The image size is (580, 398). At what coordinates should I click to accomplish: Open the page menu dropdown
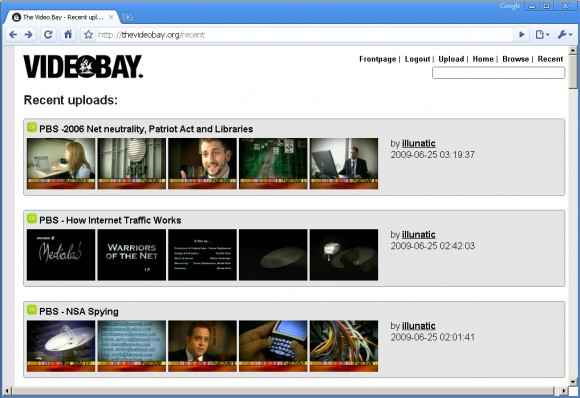tap(542, 35)
